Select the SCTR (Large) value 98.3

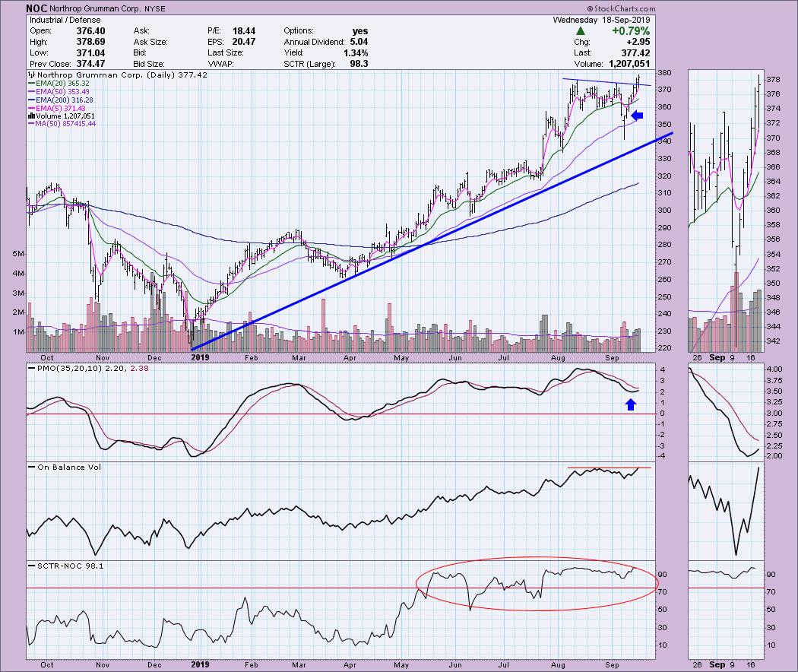point(359,64)
